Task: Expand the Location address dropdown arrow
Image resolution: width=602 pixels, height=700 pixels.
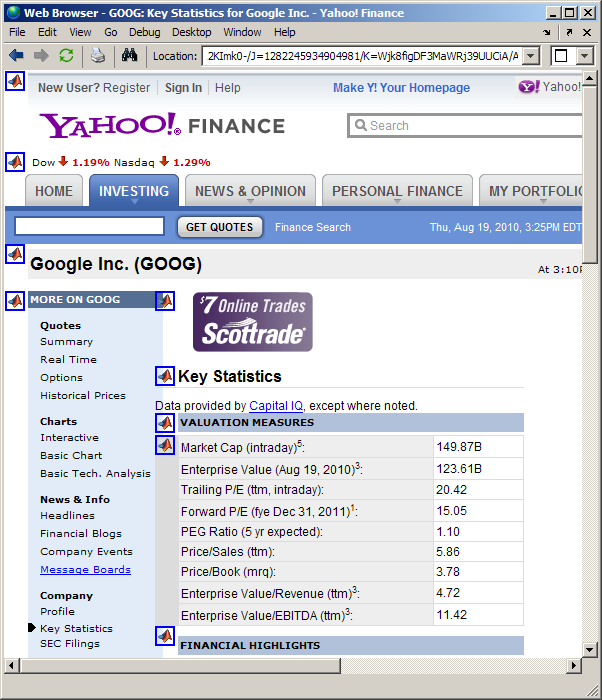Action: (530, 57)
